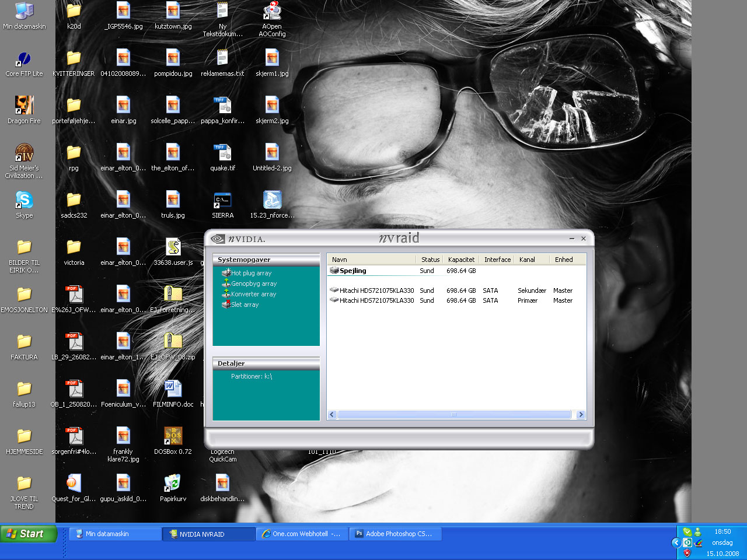
Task: Click the Enhed column header
Action: coord(568,260)
